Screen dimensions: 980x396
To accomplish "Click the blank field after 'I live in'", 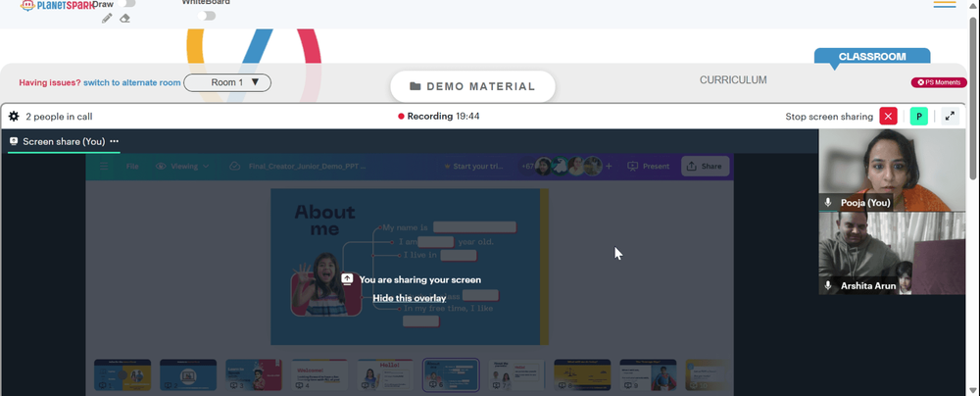I will 459,255.
